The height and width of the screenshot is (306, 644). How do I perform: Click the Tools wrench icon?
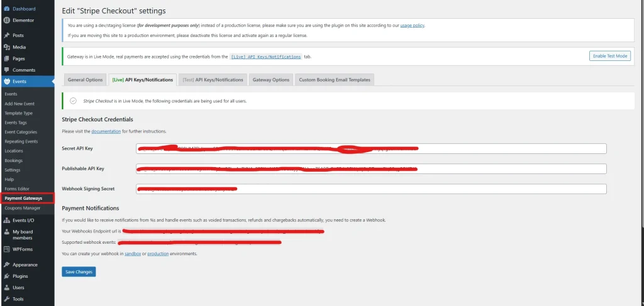pyautogui.click(x=6, y=299)
